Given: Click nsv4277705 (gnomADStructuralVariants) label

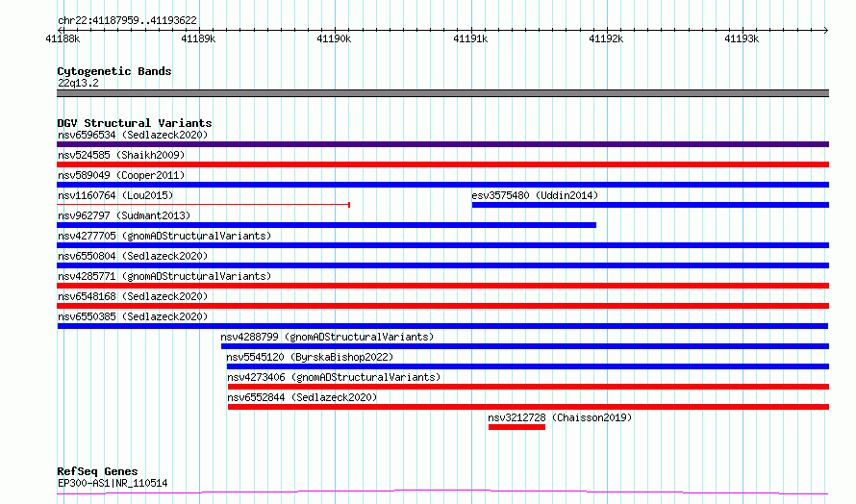Looking at the screenshot, I should tap(164, 236).
